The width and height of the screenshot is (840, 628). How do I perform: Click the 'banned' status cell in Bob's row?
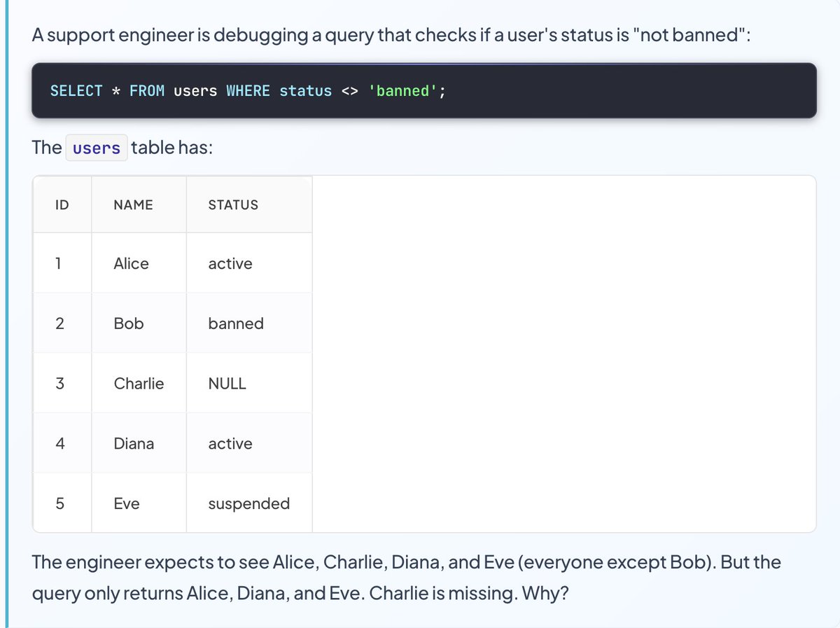click(249, 323)
